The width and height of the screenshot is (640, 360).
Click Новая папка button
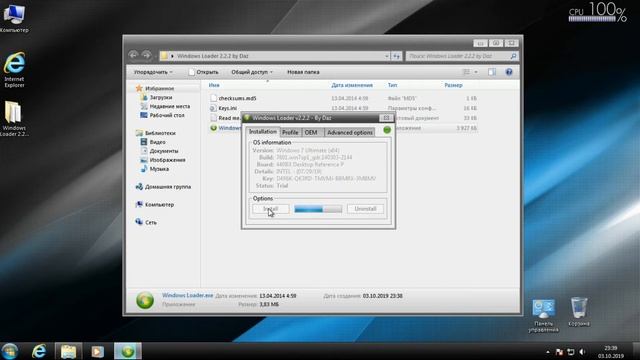click(303, 72)
